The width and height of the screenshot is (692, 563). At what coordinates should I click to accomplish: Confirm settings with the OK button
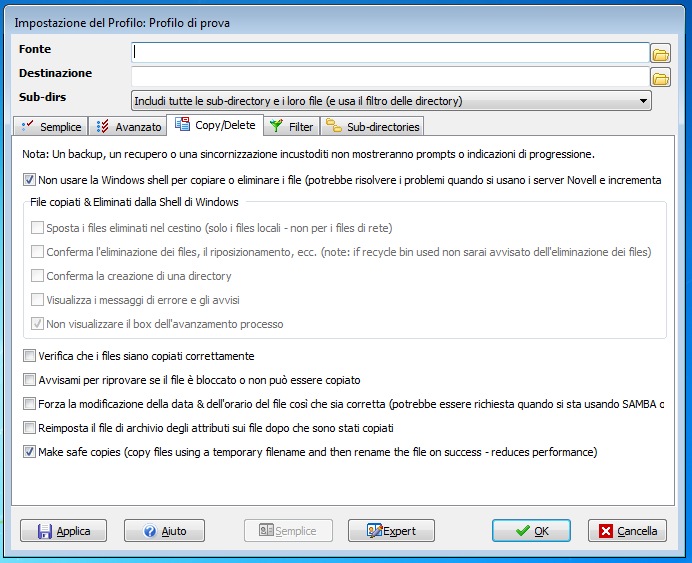[x=531, y=531]
